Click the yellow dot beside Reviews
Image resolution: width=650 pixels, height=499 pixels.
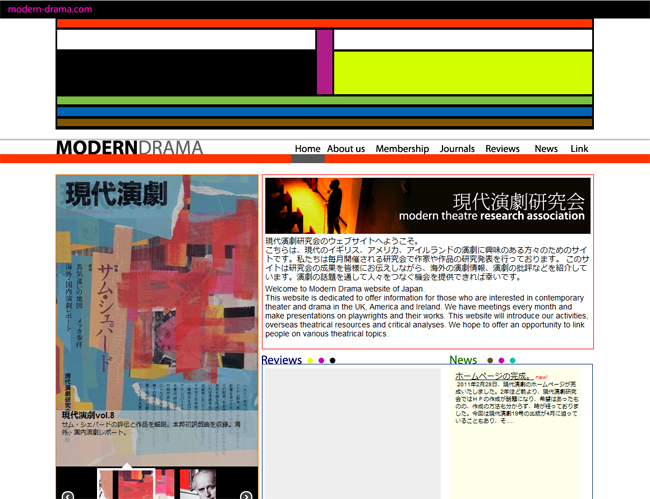[310, 361]
